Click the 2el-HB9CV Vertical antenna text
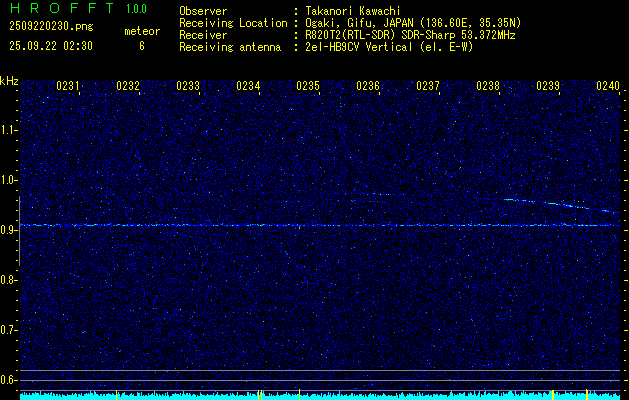Screen dimensions: 629x400 pyautogui.click(x=389, y=47)
